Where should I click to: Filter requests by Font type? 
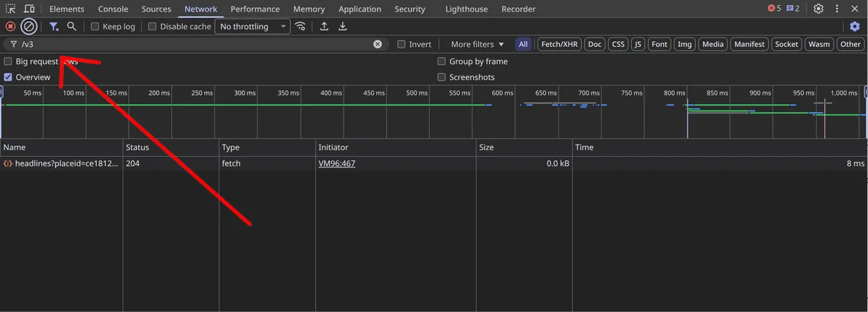click(659, 44)
